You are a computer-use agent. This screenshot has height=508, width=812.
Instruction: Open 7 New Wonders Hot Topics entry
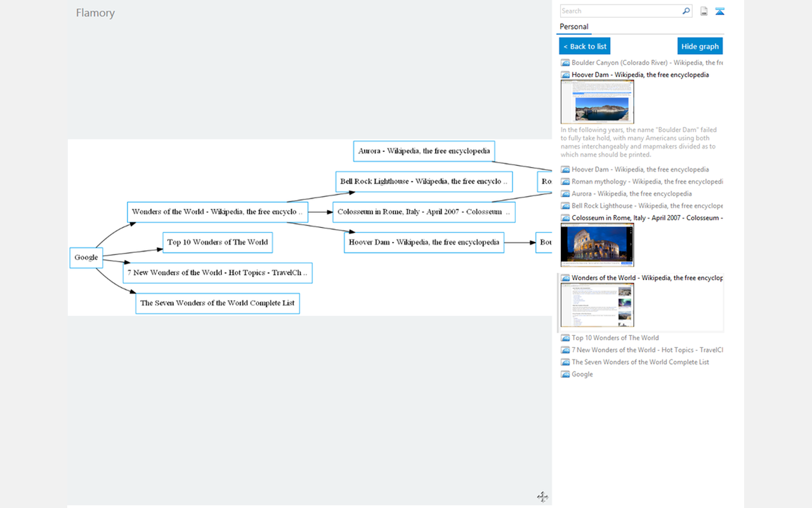(647, 350)
